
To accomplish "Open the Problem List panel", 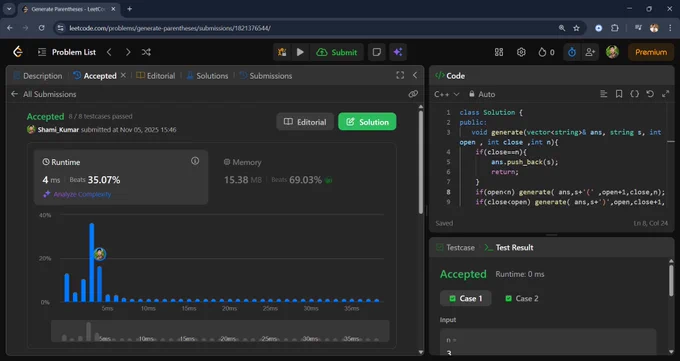I will (x=67, y=52).
